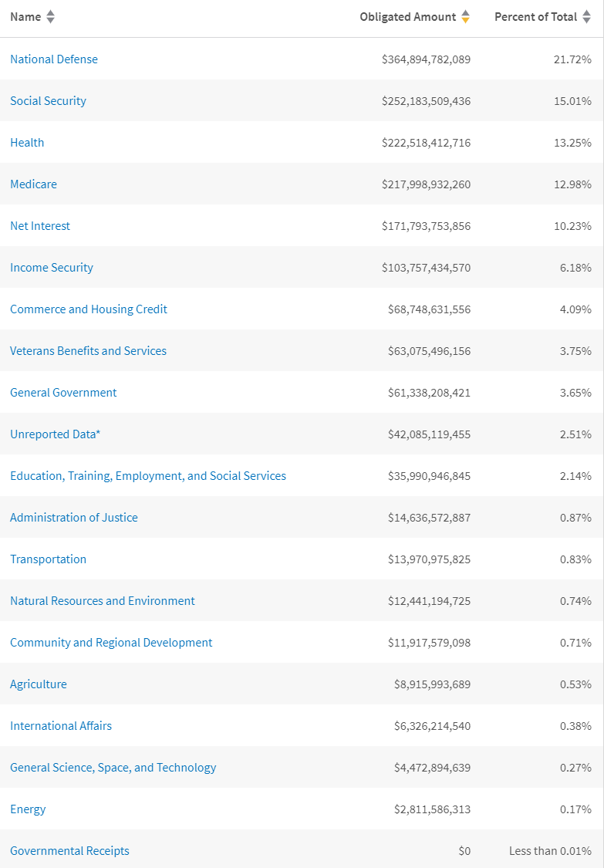The width and height of the screenshot is (604, 868).
Task: Click Commerce and Housing Credit link
Action: click(89, 309)
